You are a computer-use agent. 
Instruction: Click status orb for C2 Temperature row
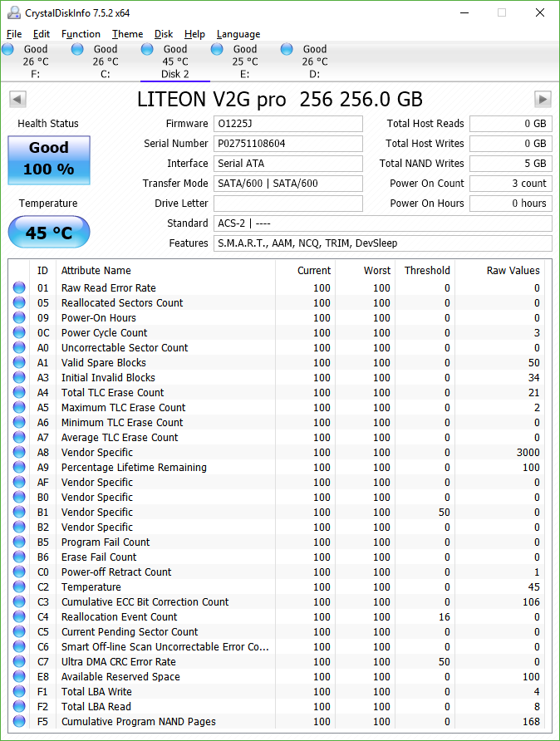tap(19, 586)
